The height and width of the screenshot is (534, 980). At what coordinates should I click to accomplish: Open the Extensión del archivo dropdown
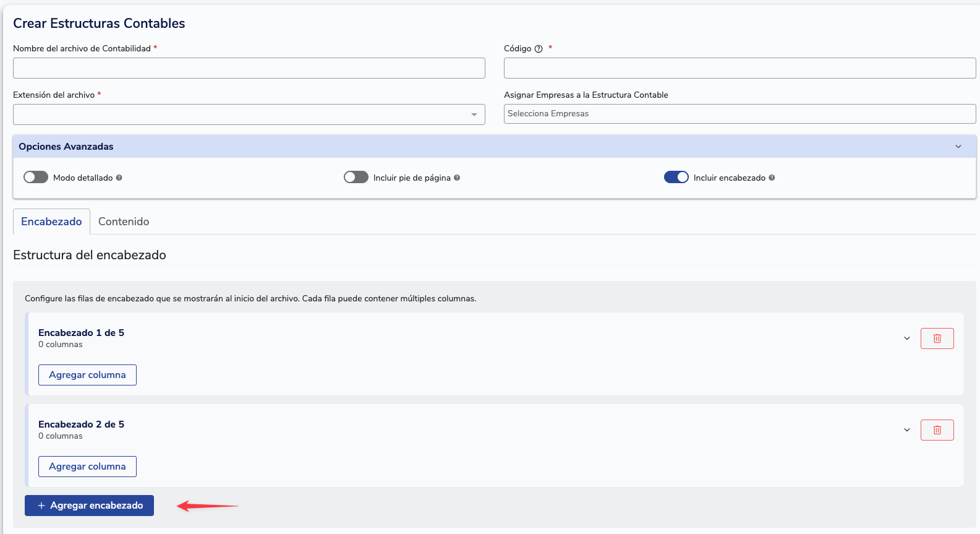click(x=249, y=114)
